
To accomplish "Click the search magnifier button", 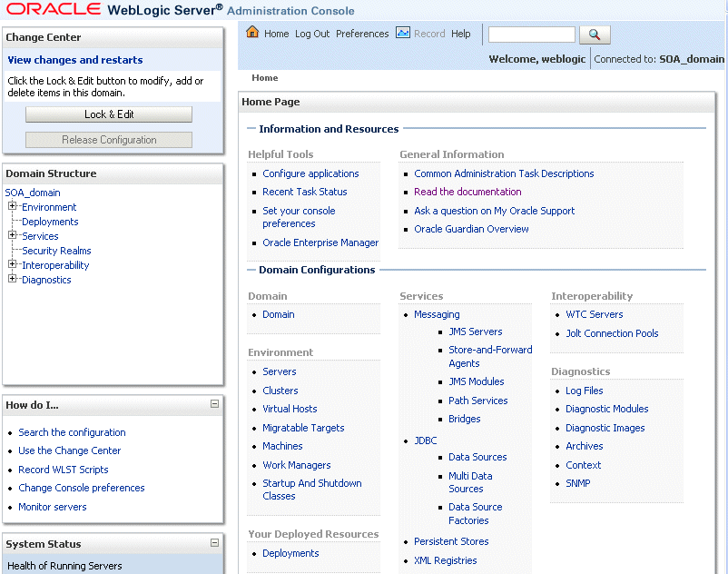I will (595, 35).
